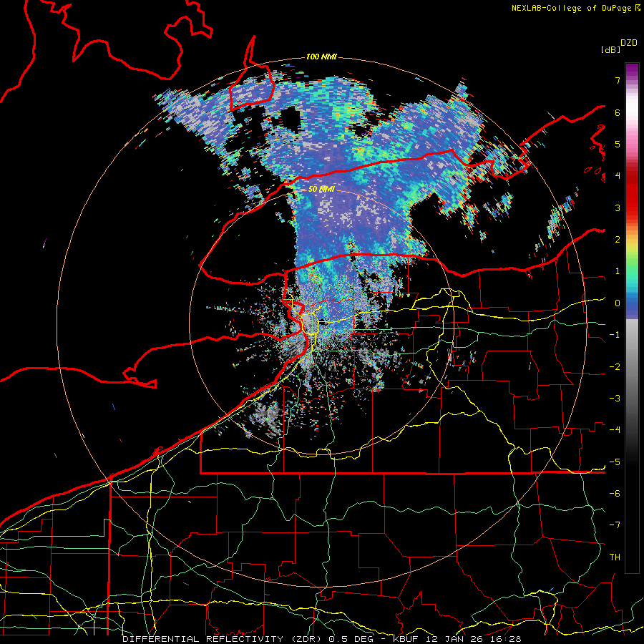Click the 5 dB label on the color scale
The image size is (644, 644).
point(618,144)
